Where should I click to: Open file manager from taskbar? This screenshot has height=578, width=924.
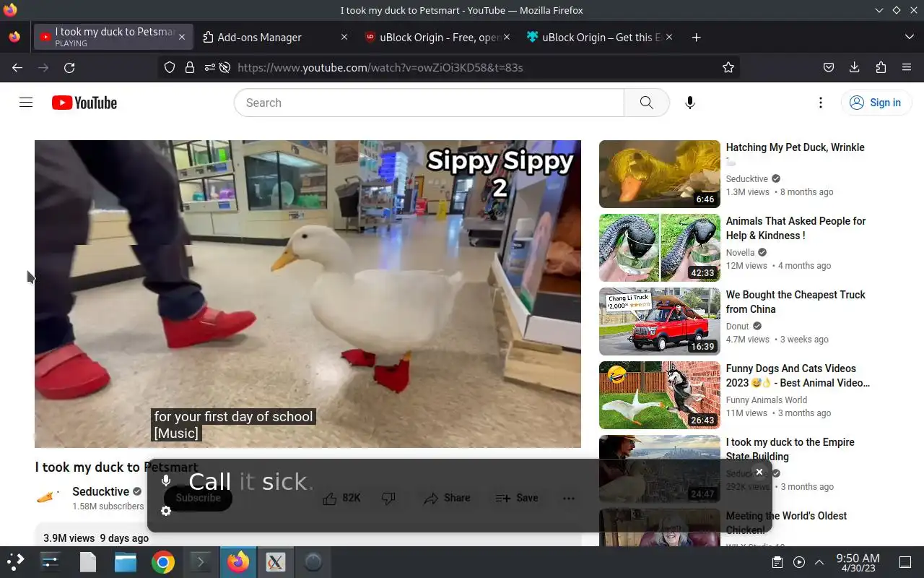[125, 562]
